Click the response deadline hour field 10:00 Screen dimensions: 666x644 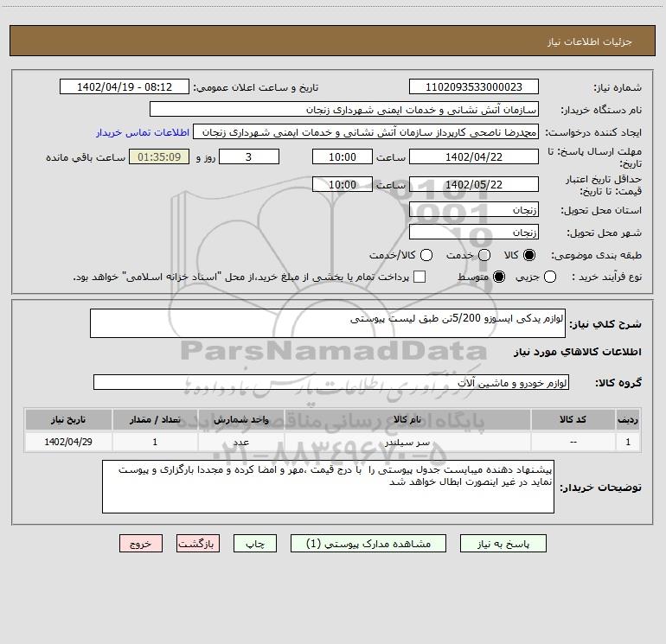(x=343, y=156)
